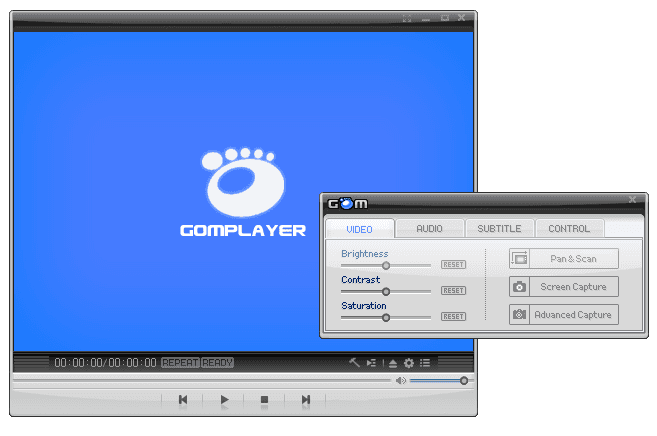
Task: Start playback with the play button
Action: (x=224, y=400)
